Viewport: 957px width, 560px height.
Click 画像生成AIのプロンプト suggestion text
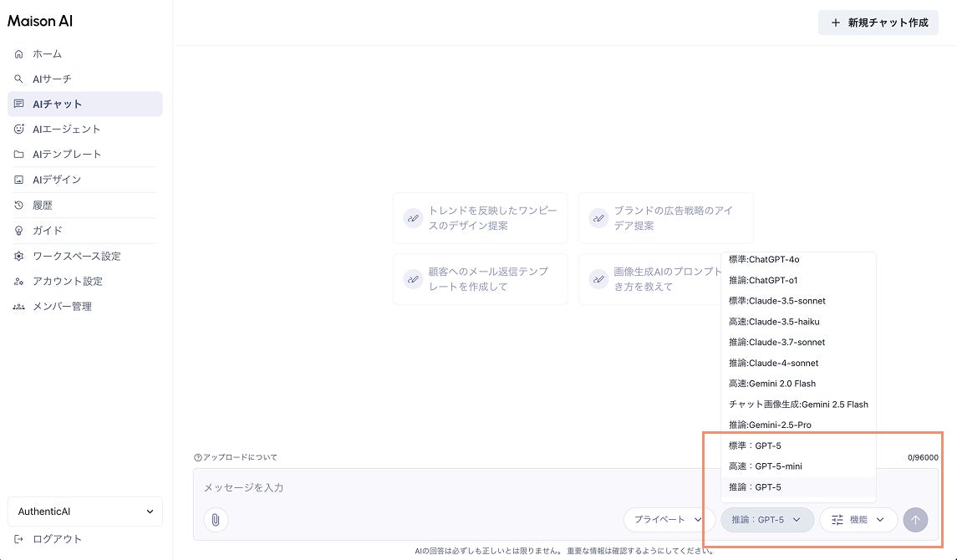coord(667,279)
